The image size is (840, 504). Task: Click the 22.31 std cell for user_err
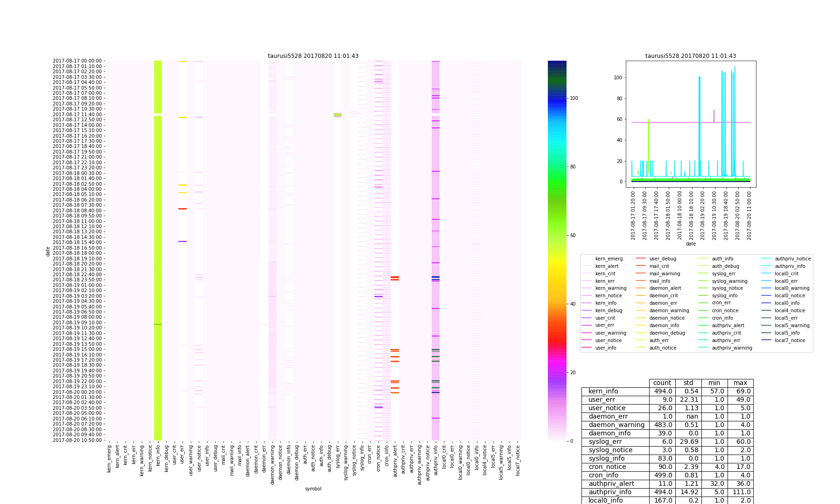point(688,400)
